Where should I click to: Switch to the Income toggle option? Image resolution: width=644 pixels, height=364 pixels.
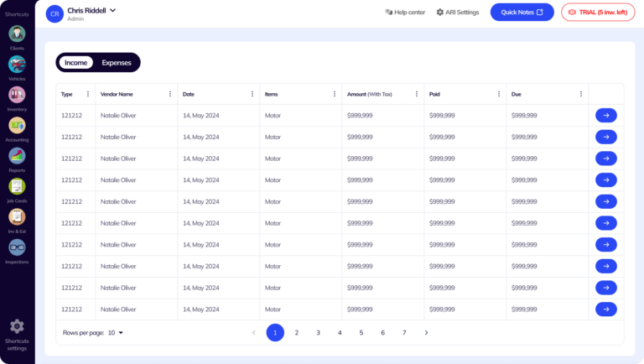click(x=75, y=63)
